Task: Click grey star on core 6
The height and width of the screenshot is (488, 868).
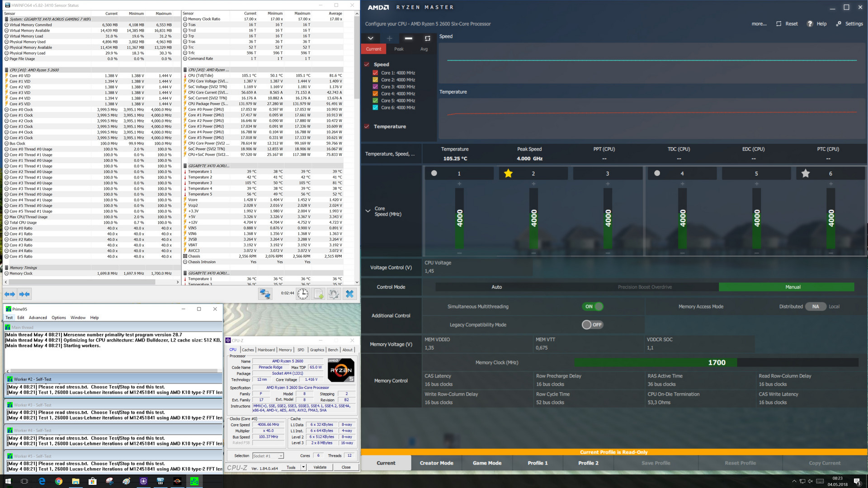Action: coord(806,174)
